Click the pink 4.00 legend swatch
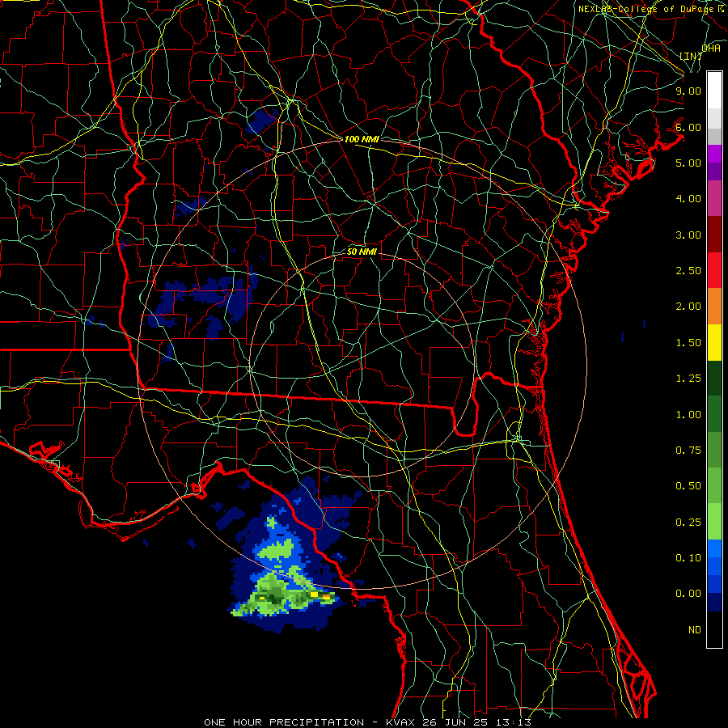Viewport: 728px width, 728px height. (714, 198)
